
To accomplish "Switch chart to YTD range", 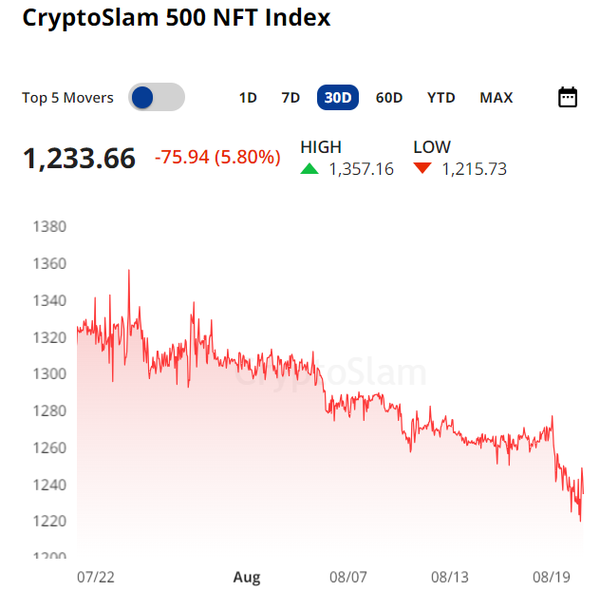I will point(441,97).
